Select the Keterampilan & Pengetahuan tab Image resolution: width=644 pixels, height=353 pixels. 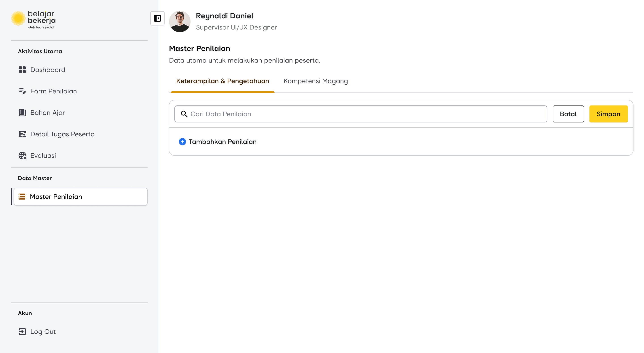click(x=222, y=81)
